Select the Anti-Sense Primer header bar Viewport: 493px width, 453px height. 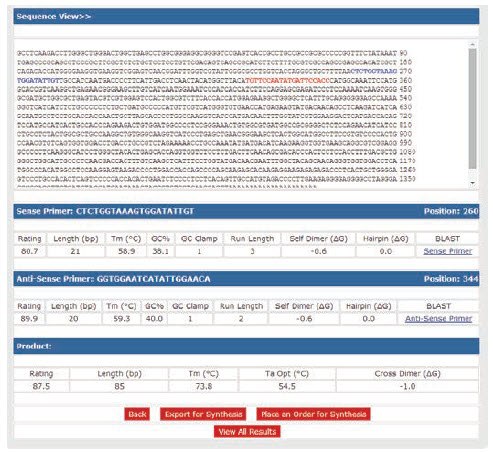click(246, 279)
